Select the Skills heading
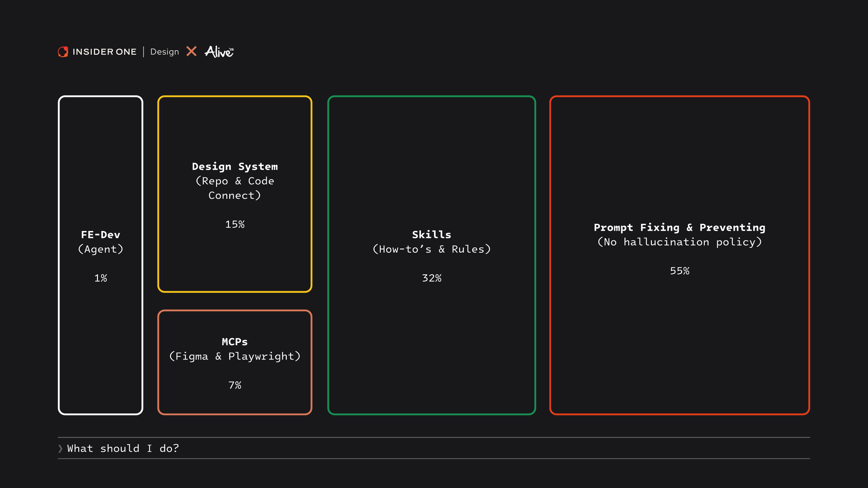The height and width of the screenshot is (488, 868). coord(431,234)
